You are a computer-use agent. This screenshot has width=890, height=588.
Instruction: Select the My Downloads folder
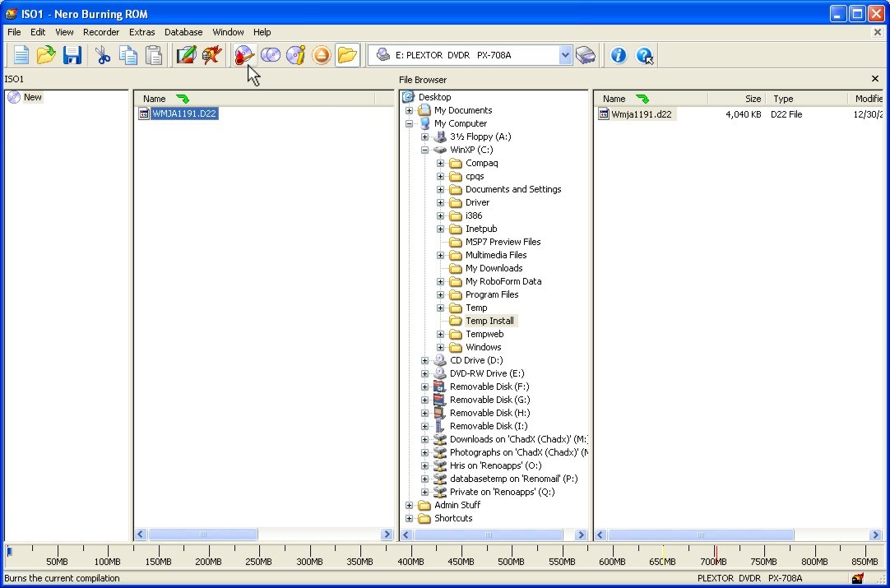coord(494,268)
